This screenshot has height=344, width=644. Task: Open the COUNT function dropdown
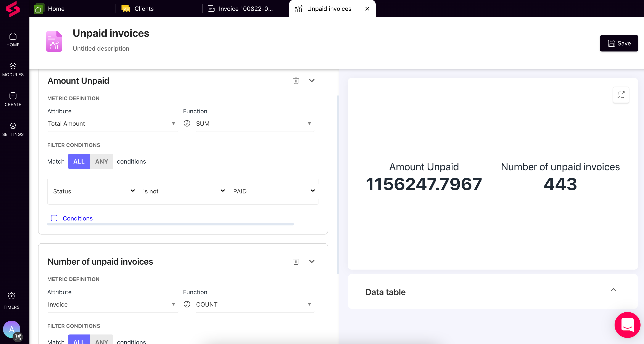point(254,304)
